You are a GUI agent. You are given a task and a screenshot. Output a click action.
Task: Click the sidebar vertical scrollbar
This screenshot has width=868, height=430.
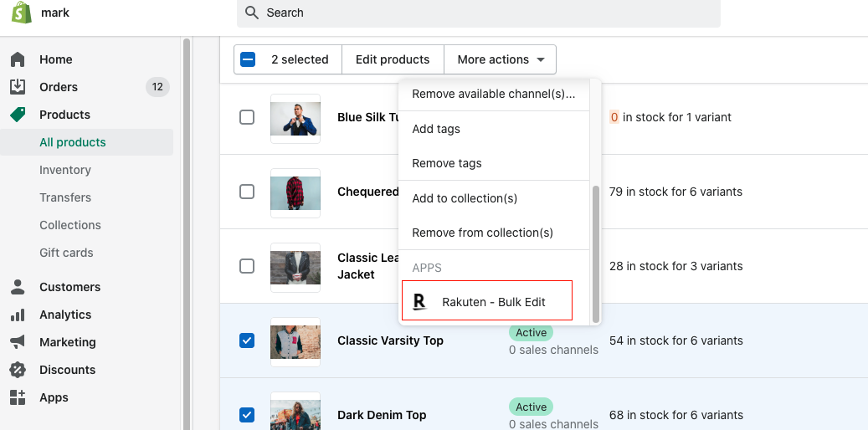click(x=187, y=233)
